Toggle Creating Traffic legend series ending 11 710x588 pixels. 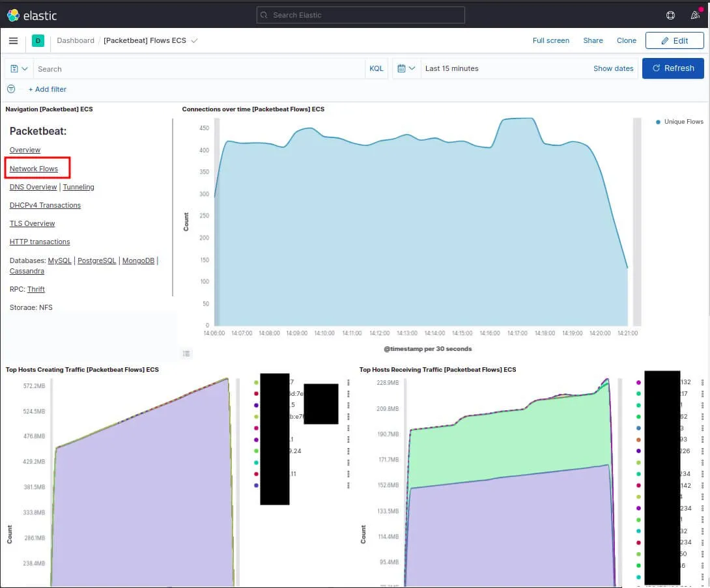click(x=293, y=474)
